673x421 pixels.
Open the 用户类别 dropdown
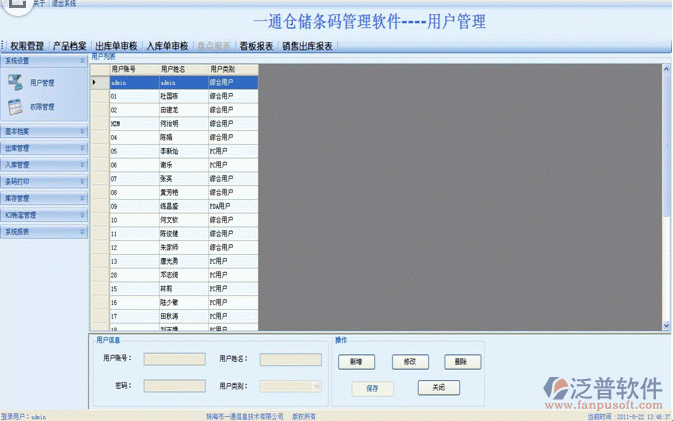[x=290, y=385]
